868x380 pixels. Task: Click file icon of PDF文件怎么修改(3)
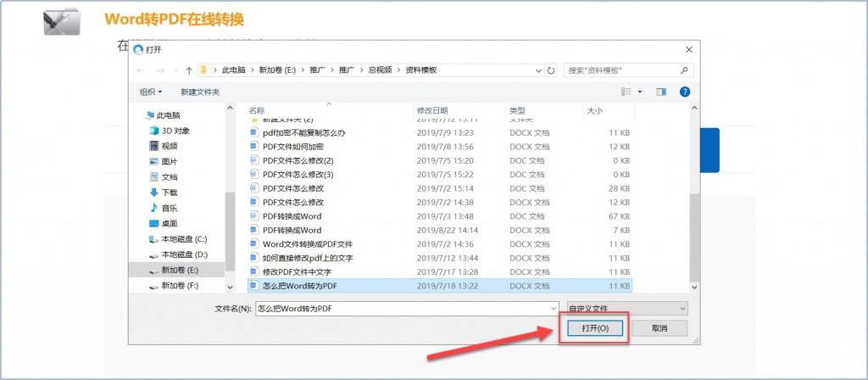[x=254, y=174]
